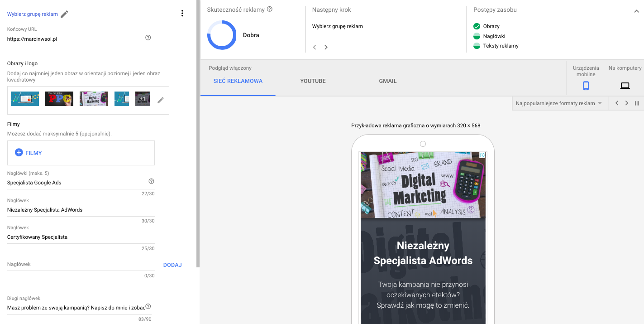Click the Na komputery label
Image resolution: width=644 pixels, height=324 pixels.
[x=625, y=68]
